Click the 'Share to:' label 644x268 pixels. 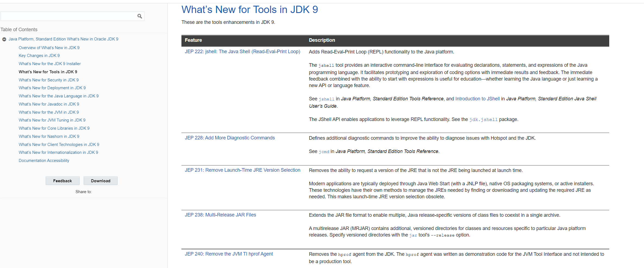tap(84, 192)
